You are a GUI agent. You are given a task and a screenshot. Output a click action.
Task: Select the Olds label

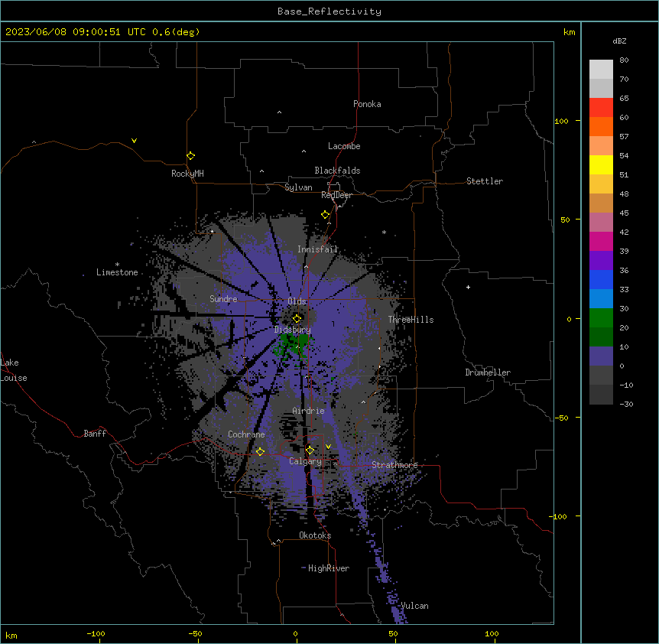(297, 301)
